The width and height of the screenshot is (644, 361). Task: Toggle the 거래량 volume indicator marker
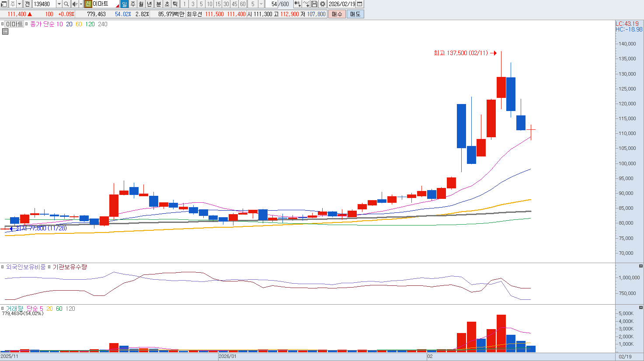(3, 309)
